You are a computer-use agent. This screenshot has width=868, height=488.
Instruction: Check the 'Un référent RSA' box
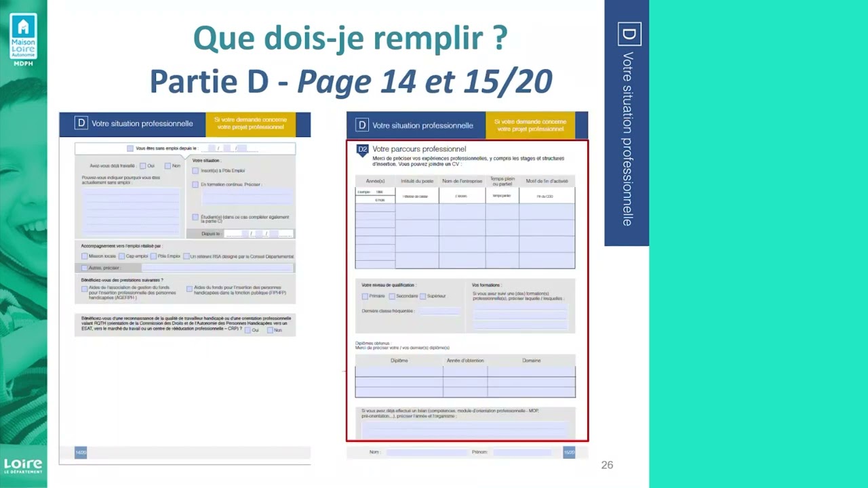click(x=186, y=256)
